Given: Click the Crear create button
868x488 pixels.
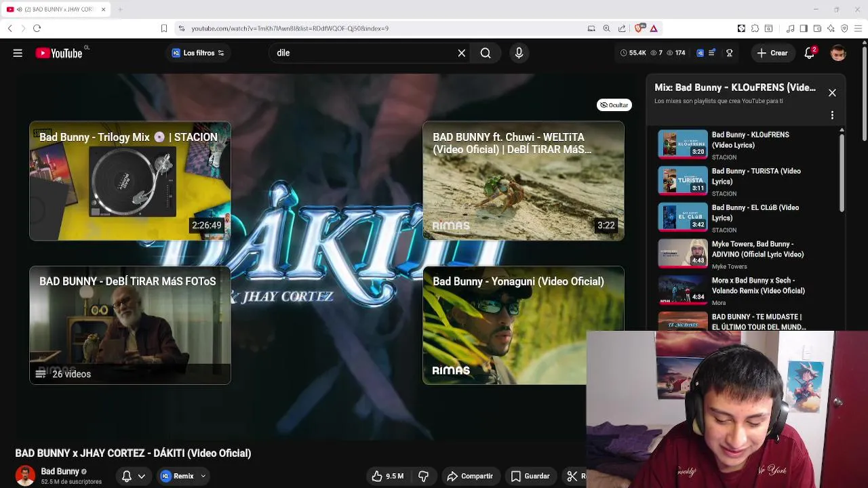Looking at the screenshot, I should click(772, 53).
